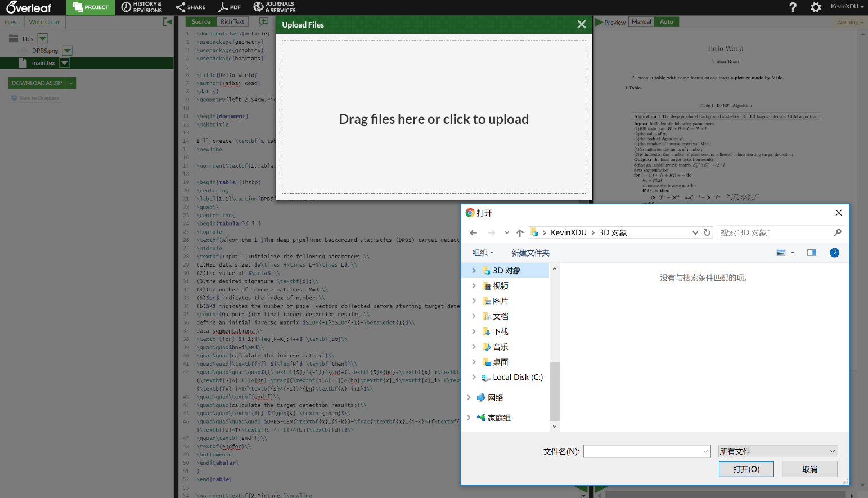This screenshot has height=498, width=868.
Task: Expand the KevinXDU account dropdown
Action: [x=847, y=7]
